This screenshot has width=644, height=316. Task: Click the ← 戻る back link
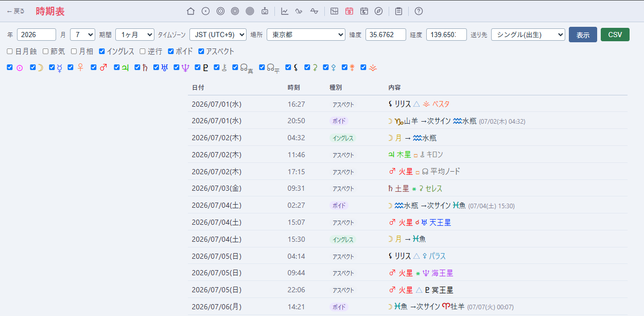click(x=15, y=11)
